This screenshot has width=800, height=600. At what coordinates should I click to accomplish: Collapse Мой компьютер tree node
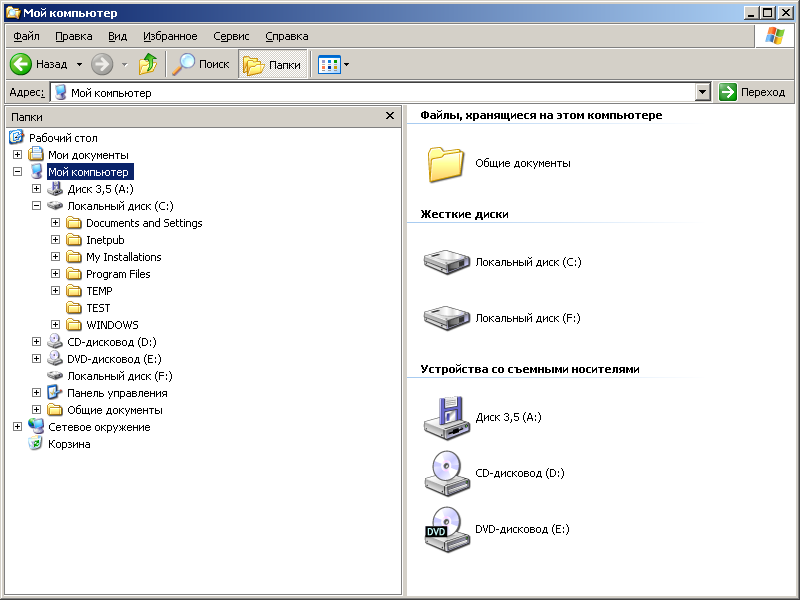(17, 171)
